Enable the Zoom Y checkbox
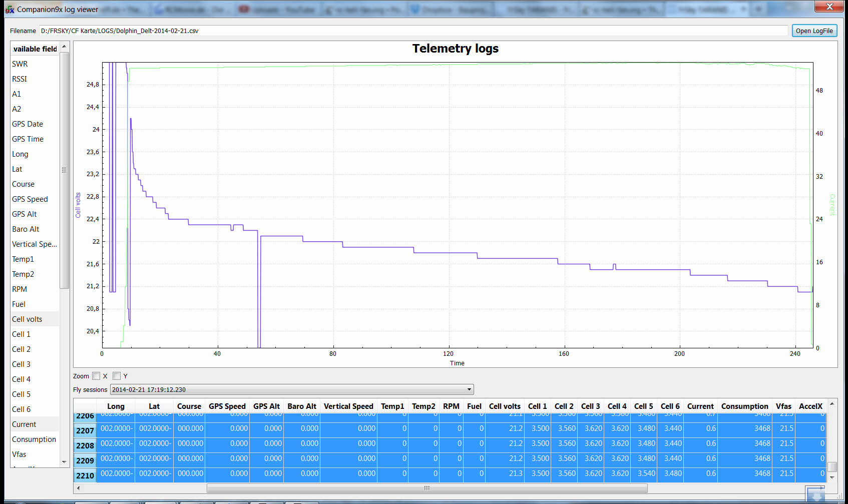The image size is (848, 504). click(117, 376)
